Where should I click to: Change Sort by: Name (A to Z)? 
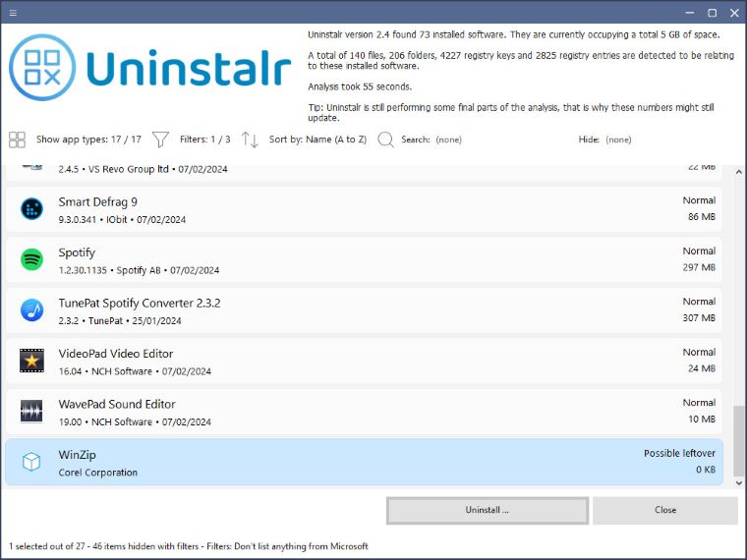point(317,140)
